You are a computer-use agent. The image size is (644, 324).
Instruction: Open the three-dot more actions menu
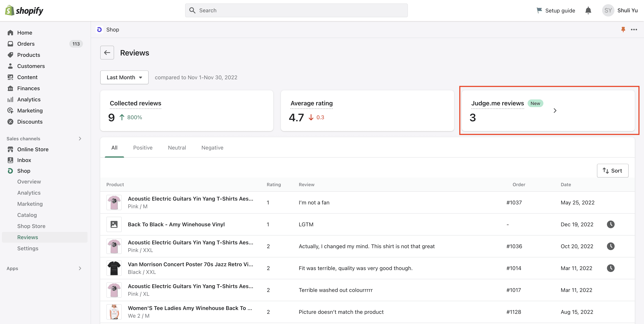click(634, 30)
